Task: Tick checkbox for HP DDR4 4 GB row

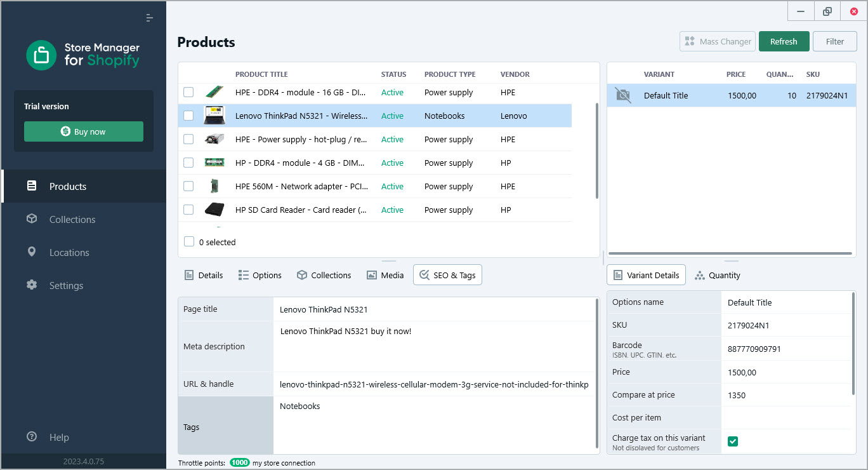Action: tap(188, 163)
